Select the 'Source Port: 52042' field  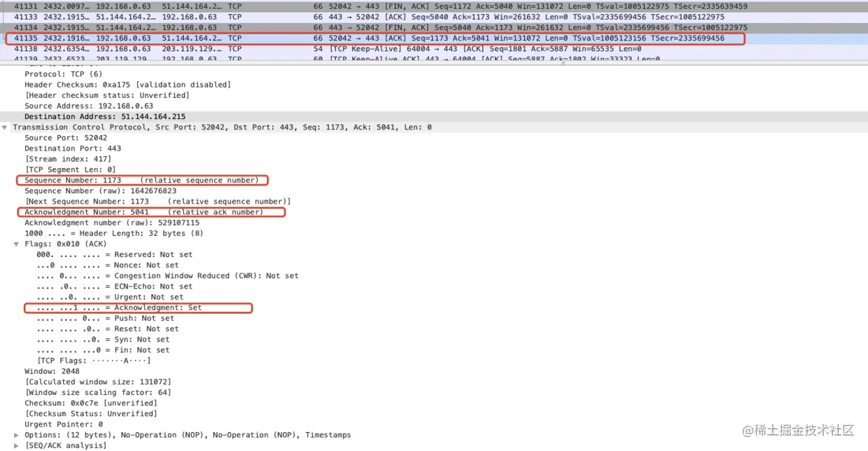[x=66, y=138]
